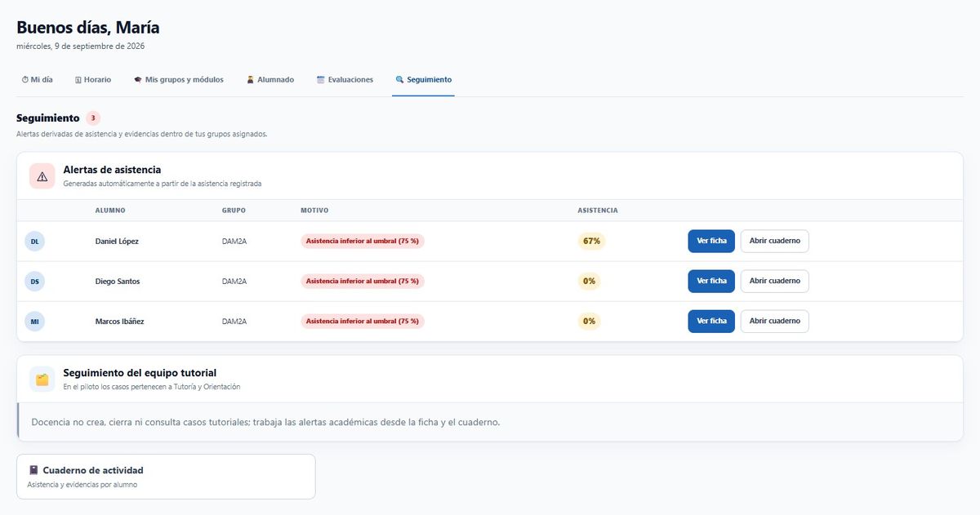Image resolution: width=980 pixels, height=515 pixels.
Task: Click Marcos Ibáñez's attendance threshold alert tag
Action: click(x=363, y=322)
